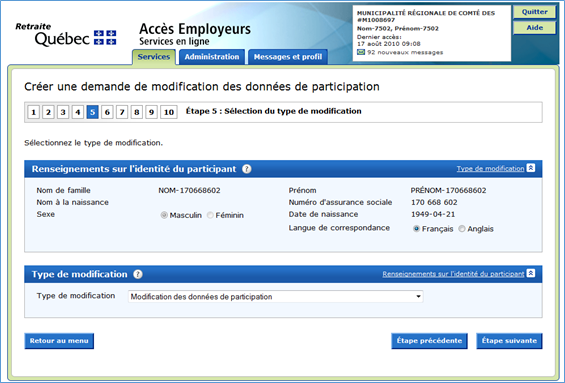Screen dimensions: 565x383
Task: Click the Étape 5 step title text
Action: tap(273, 111)
